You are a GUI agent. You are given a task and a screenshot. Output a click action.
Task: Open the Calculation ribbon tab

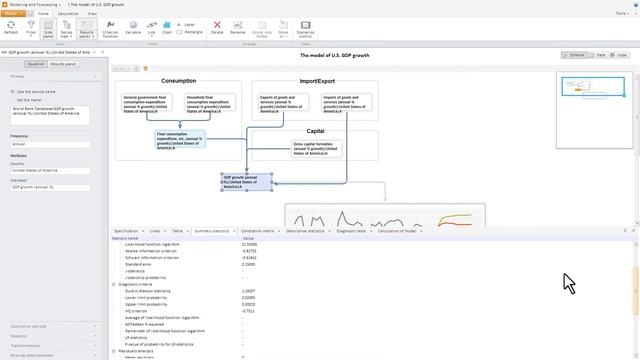coord(68,13)
